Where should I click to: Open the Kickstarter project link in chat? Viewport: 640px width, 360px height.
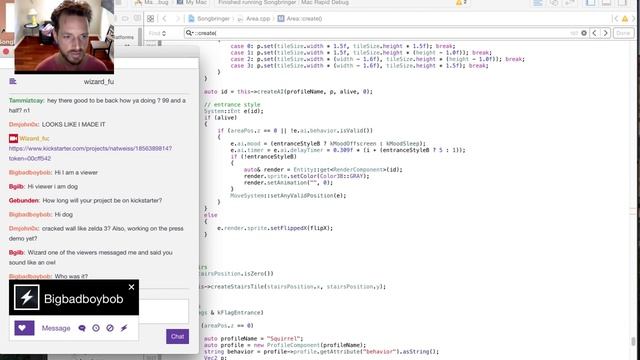coord(90,153)
